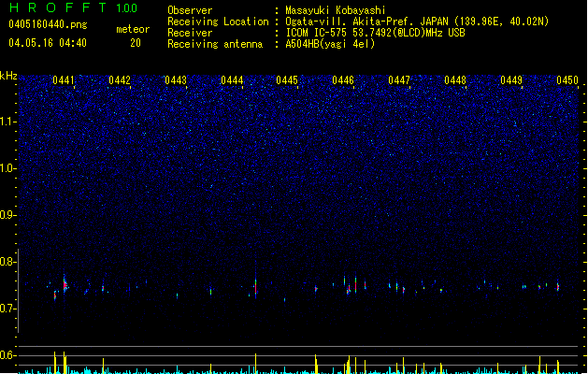Select the observer name Masayuki Kobayashi
The width and height of the screenshot is (588, 374).
(336, 10)
